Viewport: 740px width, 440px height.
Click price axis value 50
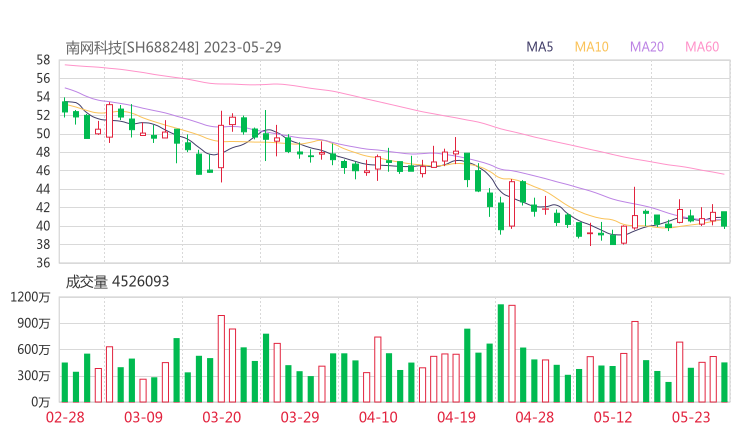[x=43, y=134]
